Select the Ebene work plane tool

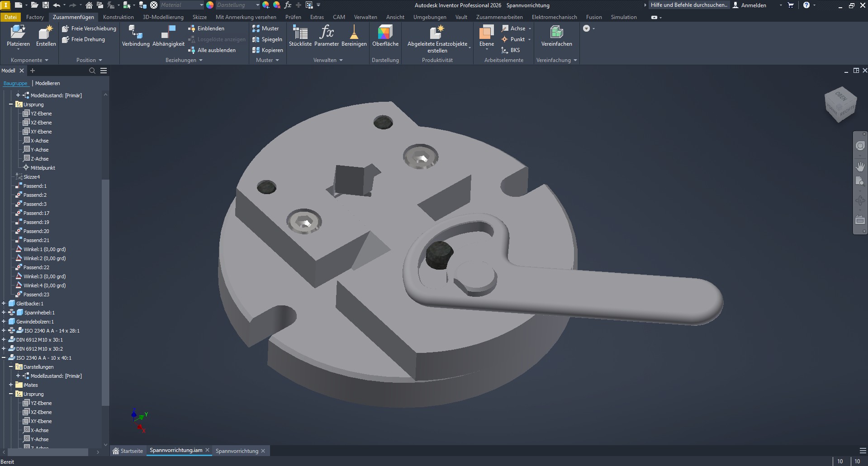pyautogui.click(x=487, y=33)
